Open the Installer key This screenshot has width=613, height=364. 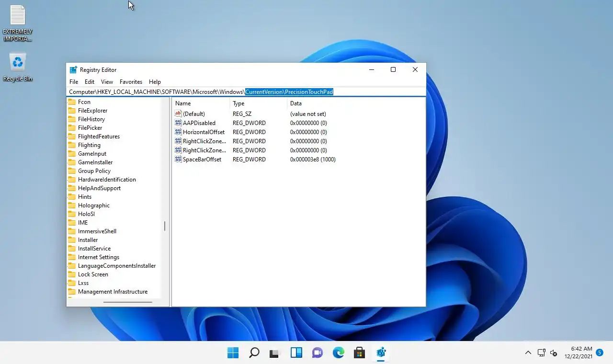point(88,240)
